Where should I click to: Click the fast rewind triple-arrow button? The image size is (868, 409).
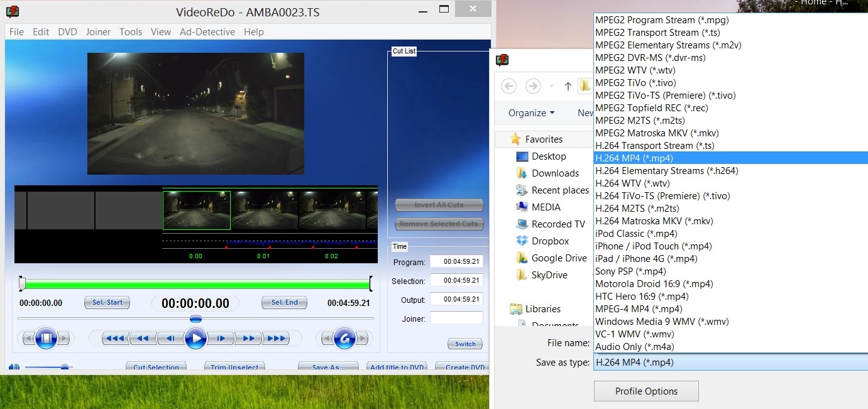click(x=114, y=339)
